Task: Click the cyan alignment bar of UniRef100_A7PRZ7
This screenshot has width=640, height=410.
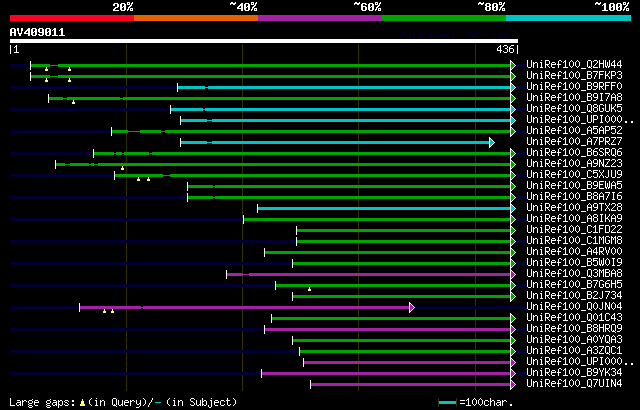Action: pos(335,142)
